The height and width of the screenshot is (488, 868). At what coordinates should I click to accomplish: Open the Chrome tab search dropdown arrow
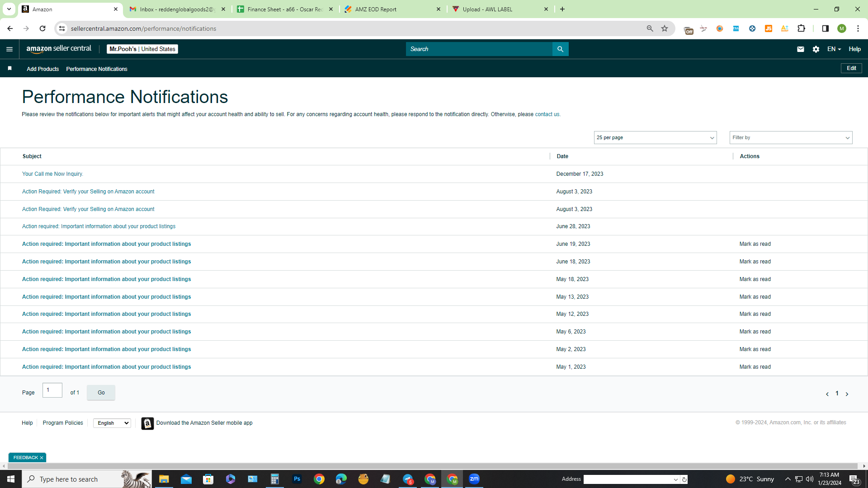(9, 9)
